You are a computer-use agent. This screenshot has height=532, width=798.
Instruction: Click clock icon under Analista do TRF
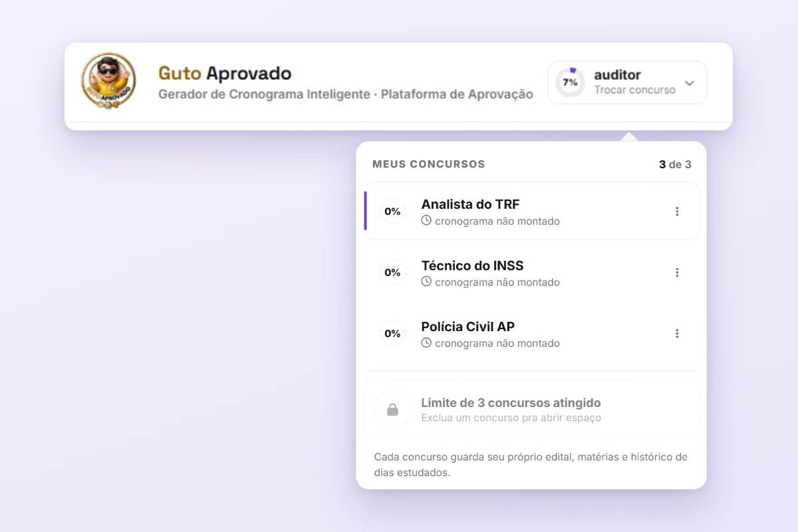click(x=426, y=220)
